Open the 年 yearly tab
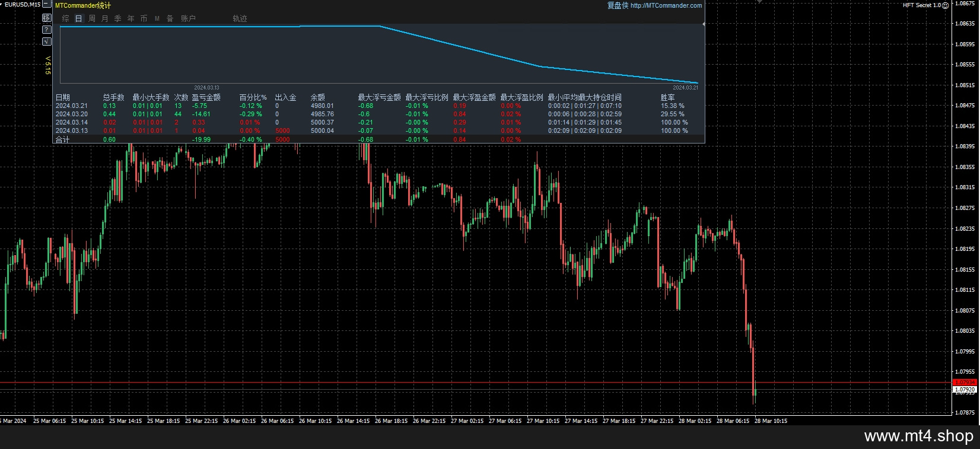Screen dimensions: 980x449 [x=131, y=18]
